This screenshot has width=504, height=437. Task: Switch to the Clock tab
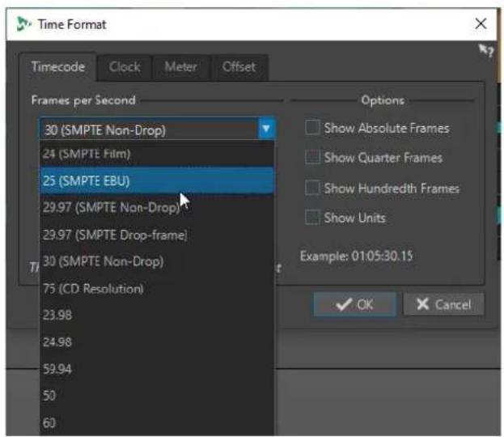tap(125, 67)
